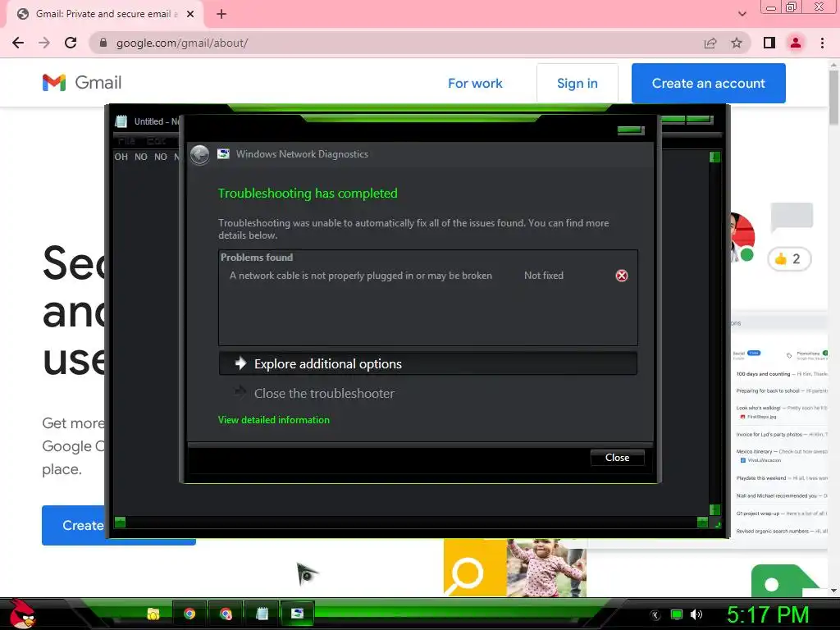Click the address bar padlock icon

click(103, 43)
